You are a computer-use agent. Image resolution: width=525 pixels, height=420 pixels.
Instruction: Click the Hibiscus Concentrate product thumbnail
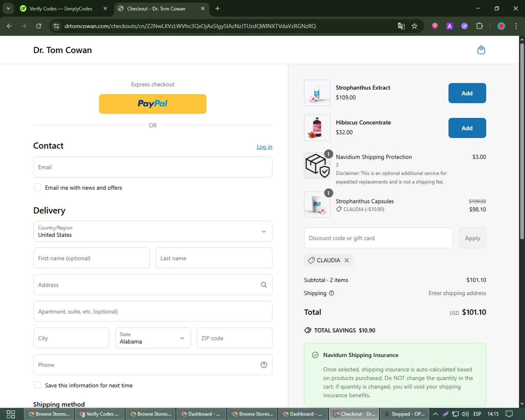pyautogui.click(x=317, y=128)
